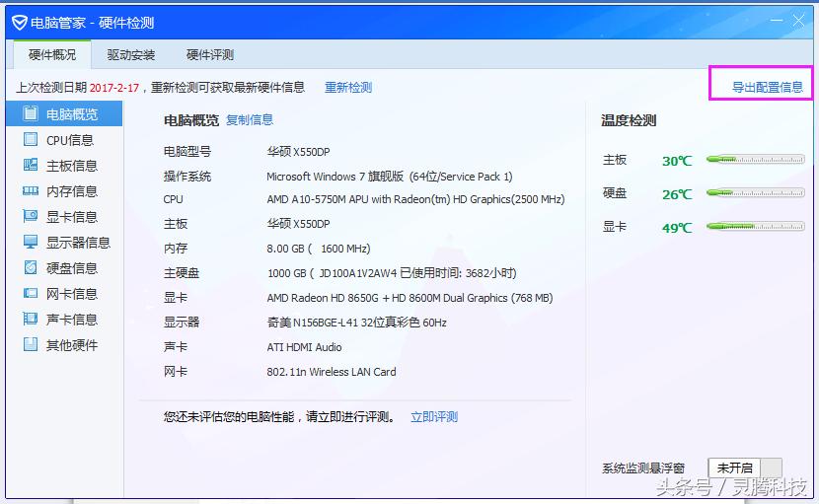The height and width of the screenshot is (504, 819).
Task: Switch to the 驱动安装 tab
Action: pyautogui.click(x=131, y=55)
